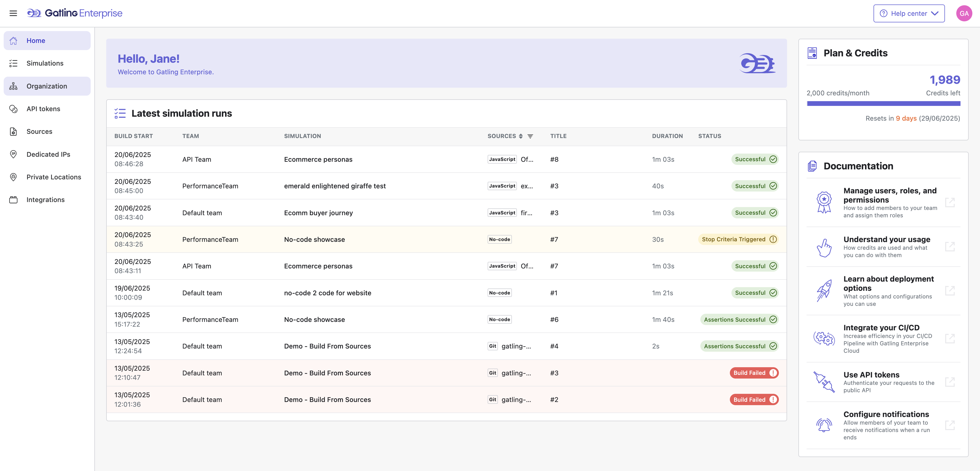Image resolution: width=980 pixels, height=471 pixels.
Task: Click the gears CI/CD icon
Action: [824, 338]
